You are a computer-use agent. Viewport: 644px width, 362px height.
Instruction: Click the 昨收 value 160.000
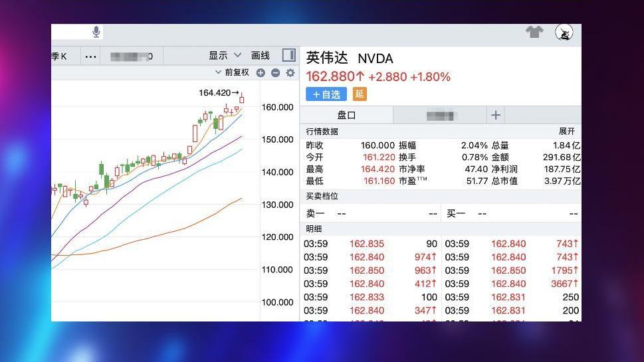point(377,145)
